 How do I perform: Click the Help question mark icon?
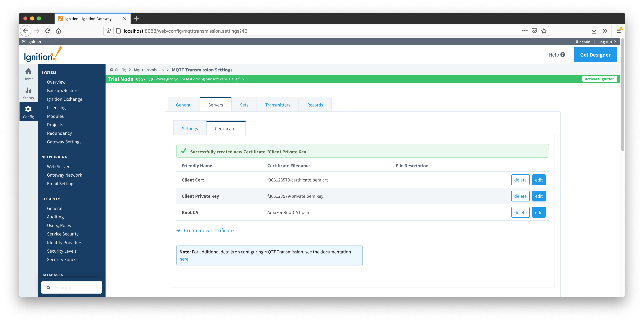tap(562, 55)
